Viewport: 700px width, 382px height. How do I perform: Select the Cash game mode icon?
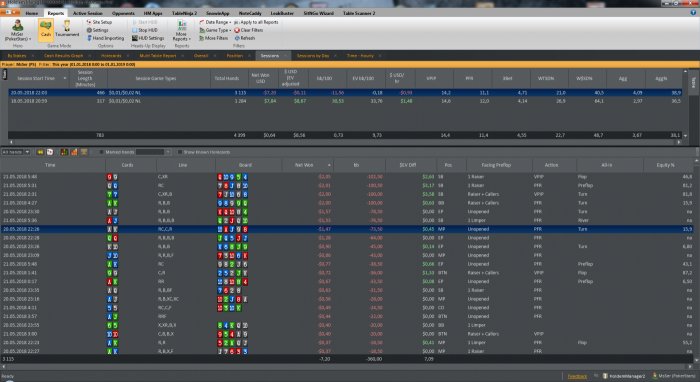46,29
